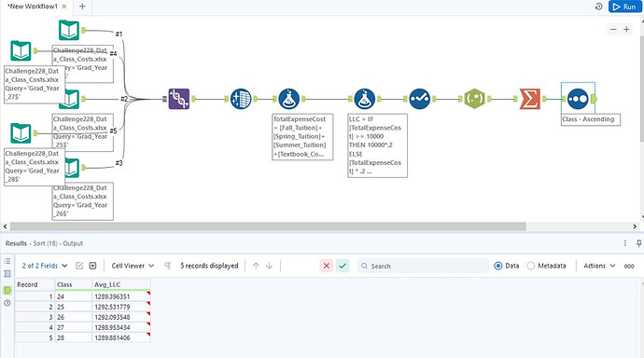
Task: Add a new workflow tab
Action: 82,7
